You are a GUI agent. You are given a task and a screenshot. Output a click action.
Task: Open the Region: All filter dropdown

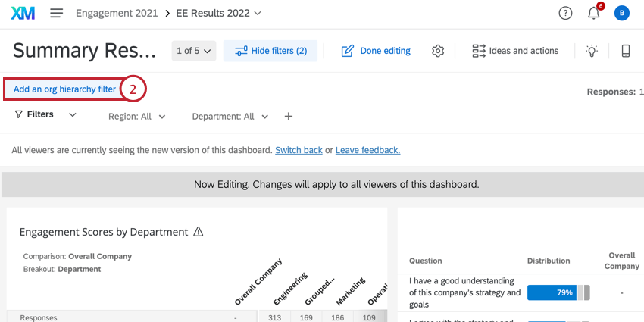click(137, 117)
